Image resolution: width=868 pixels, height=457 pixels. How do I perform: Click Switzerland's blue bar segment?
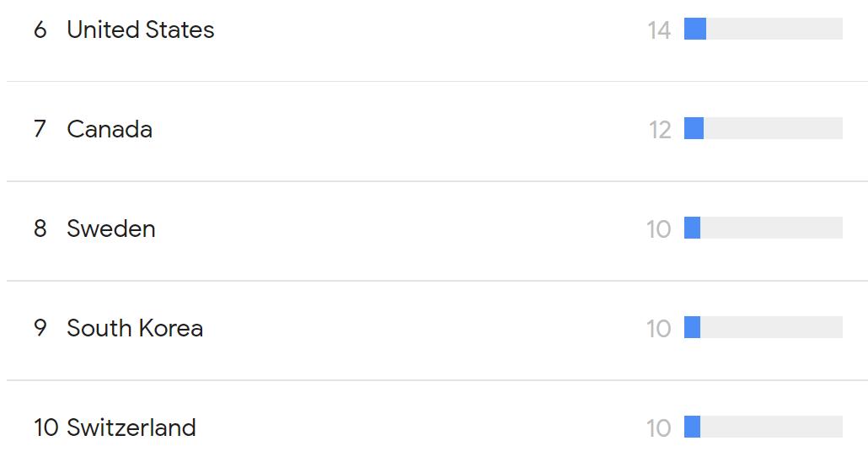tap(693, 427)
